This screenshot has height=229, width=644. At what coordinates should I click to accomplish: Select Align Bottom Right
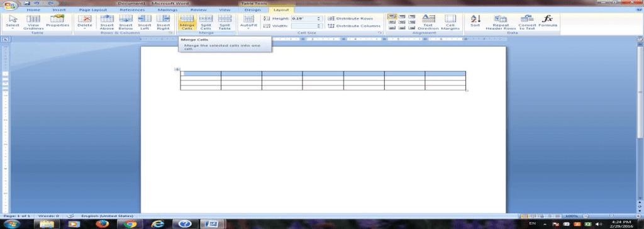click(x=411, y=28)
